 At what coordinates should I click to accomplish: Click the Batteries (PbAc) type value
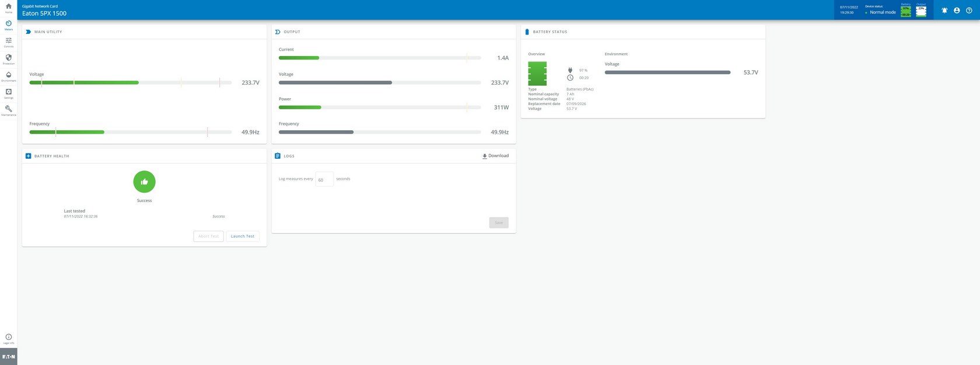tap(580, 89)
